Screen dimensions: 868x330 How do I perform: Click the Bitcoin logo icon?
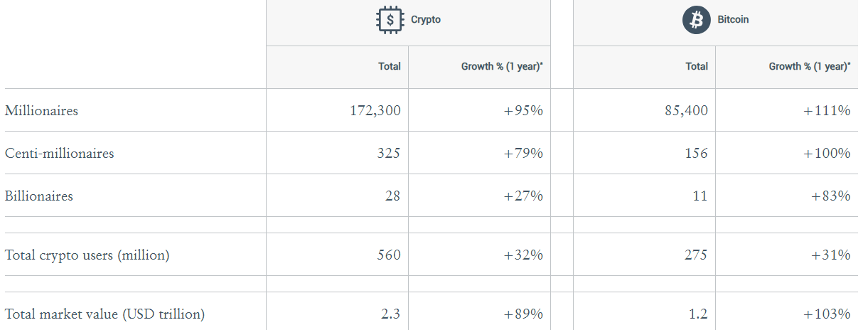(697, 20)
